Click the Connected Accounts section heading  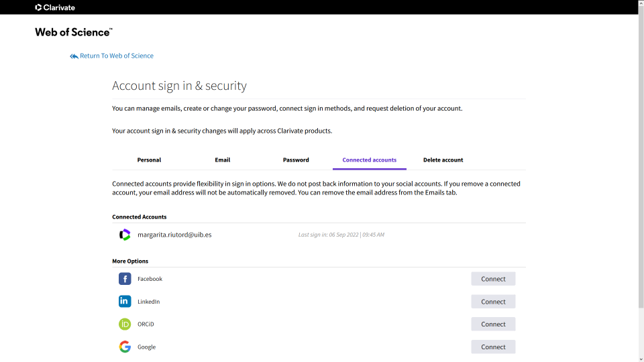click(140, 217)
